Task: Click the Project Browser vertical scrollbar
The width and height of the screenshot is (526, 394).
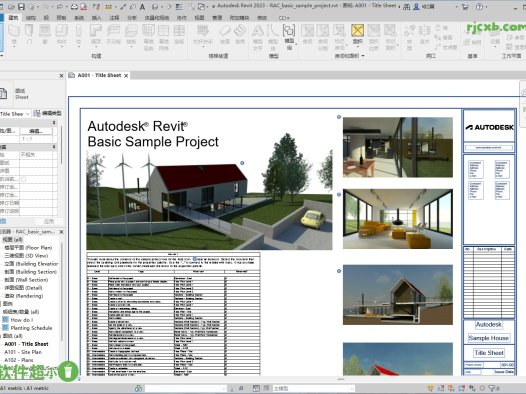Action: 61,292
